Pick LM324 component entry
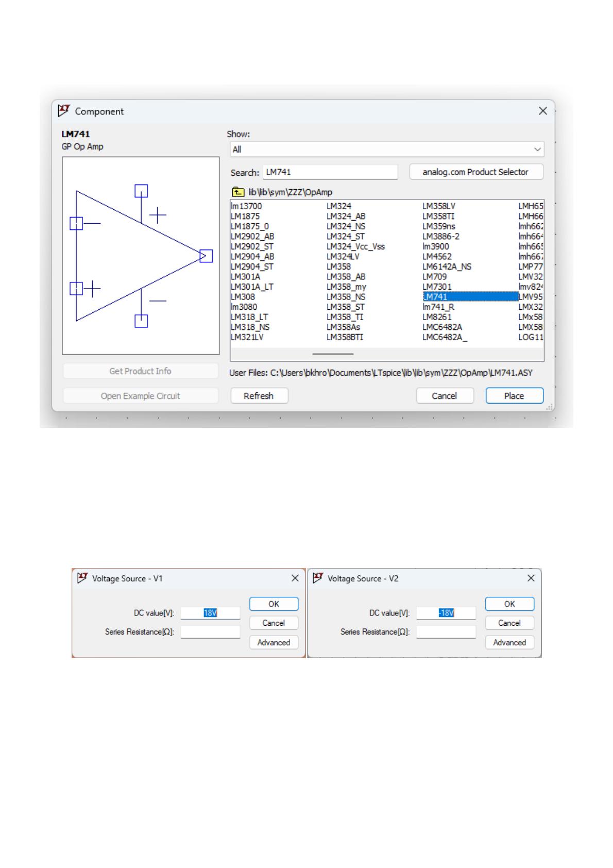This screenshot has height=868, width=613. click(x=338, y=206)
